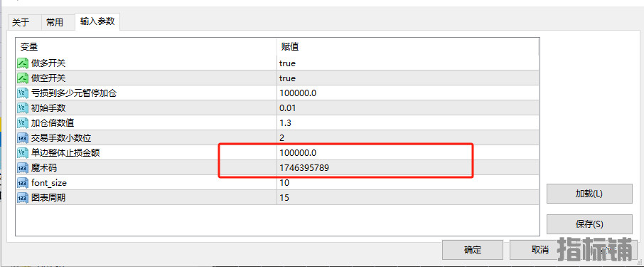Select the 做多开关 variable name
The height and width of the screenshot is (267, 644).
[x=48, y=63]
